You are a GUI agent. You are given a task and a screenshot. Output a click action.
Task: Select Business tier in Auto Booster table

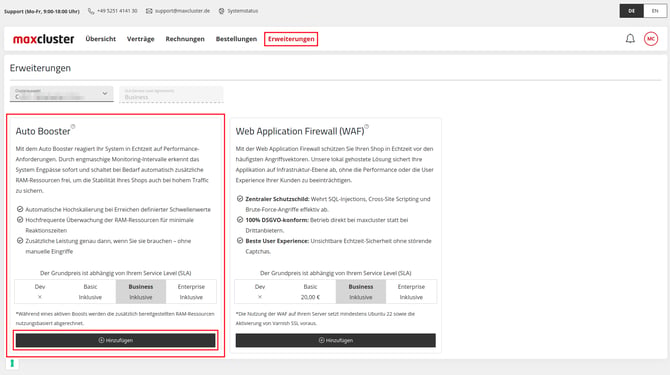[141, 292]
